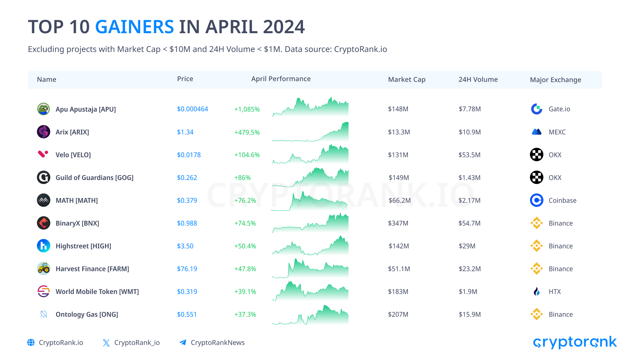Click the April Performance column header
644x362 pixels.
click(281, 79)
